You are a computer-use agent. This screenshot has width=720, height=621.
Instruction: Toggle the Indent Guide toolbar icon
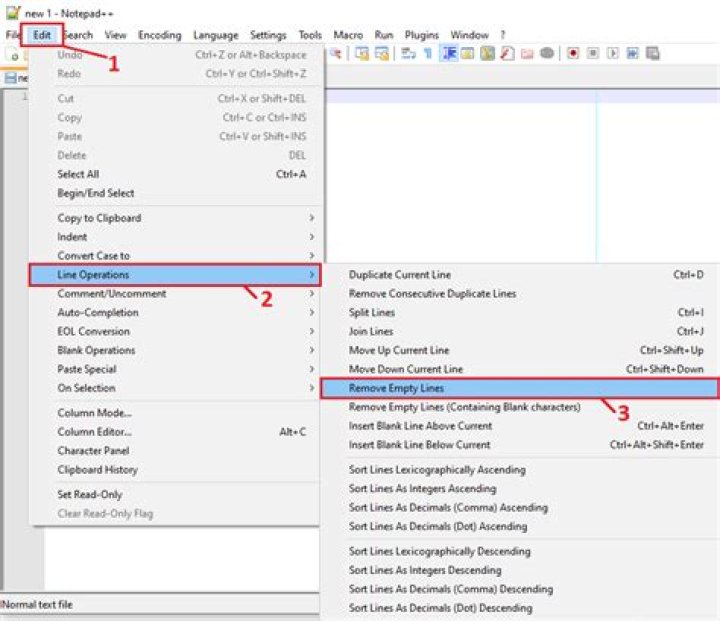[449, 54]
